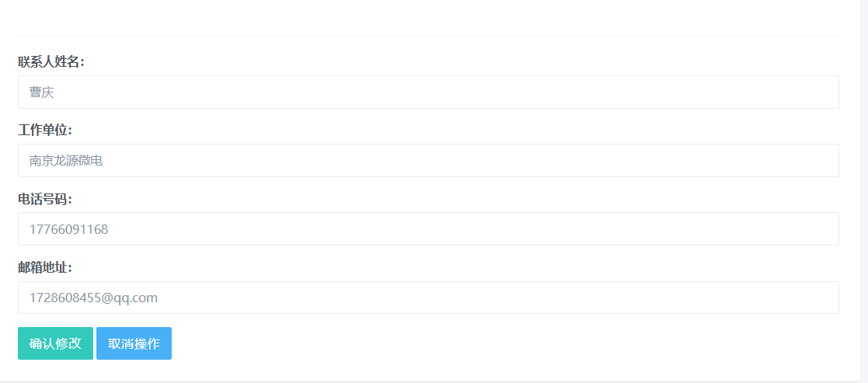Viewport: 868px width, 383px height.
Task: Focus the 联系人姓名 input field
Action: pos(428,92)
